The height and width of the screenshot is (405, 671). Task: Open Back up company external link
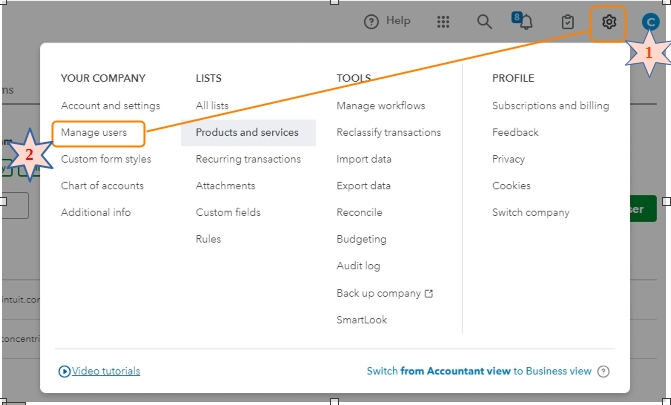[x=385, y=293]
